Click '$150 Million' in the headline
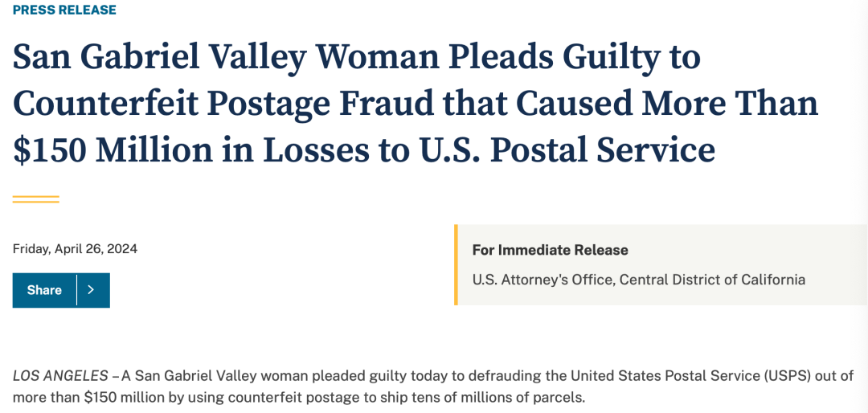This screenshot has width=868, height=413. pyautogui.click(x=113, y=150)
